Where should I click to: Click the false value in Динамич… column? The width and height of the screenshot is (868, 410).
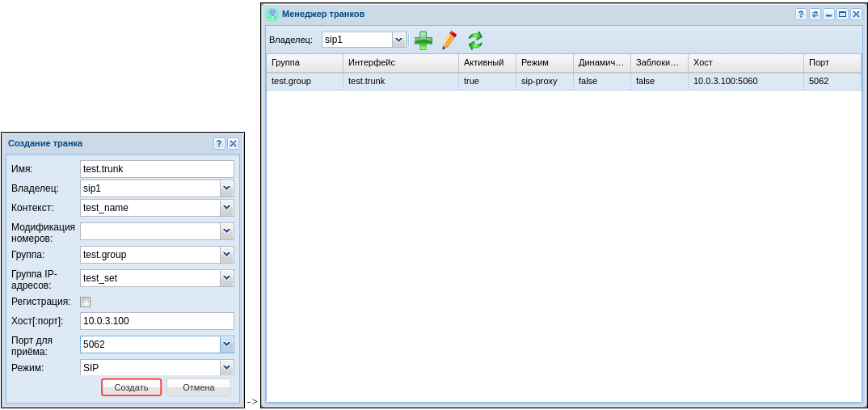point(602,81)
